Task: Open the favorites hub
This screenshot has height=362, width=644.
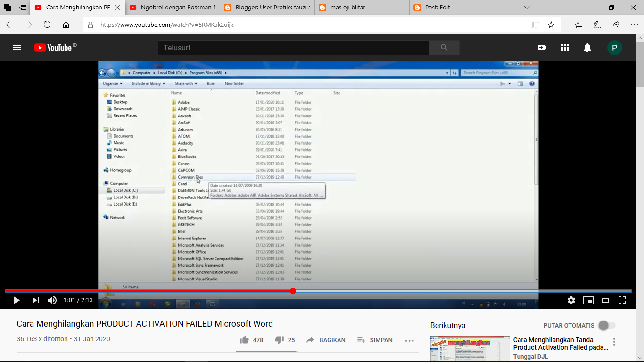Action: tap(578, 25)
